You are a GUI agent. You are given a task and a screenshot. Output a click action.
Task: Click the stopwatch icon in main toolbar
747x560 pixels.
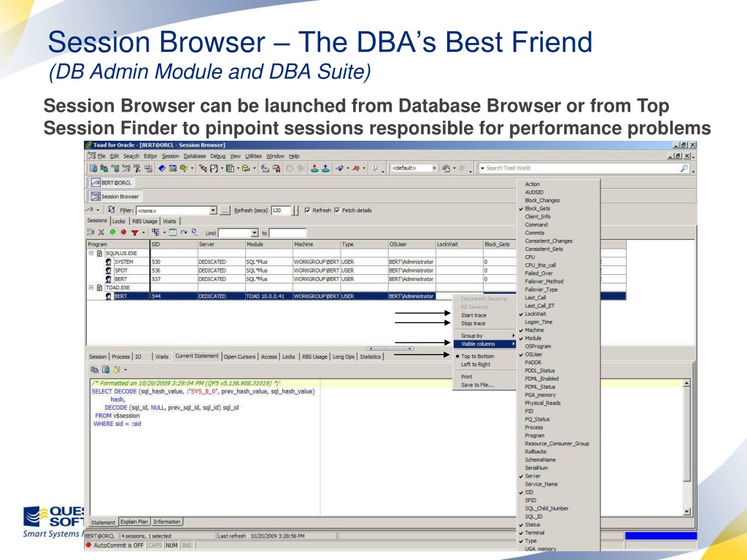(x=289, y=168)
